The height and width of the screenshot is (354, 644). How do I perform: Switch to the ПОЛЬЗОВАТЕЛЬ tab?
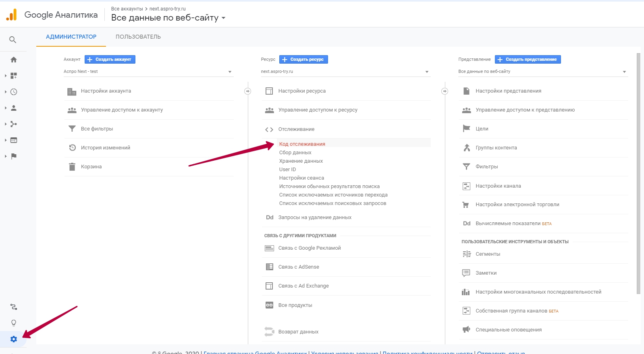[x=138, y=37]
